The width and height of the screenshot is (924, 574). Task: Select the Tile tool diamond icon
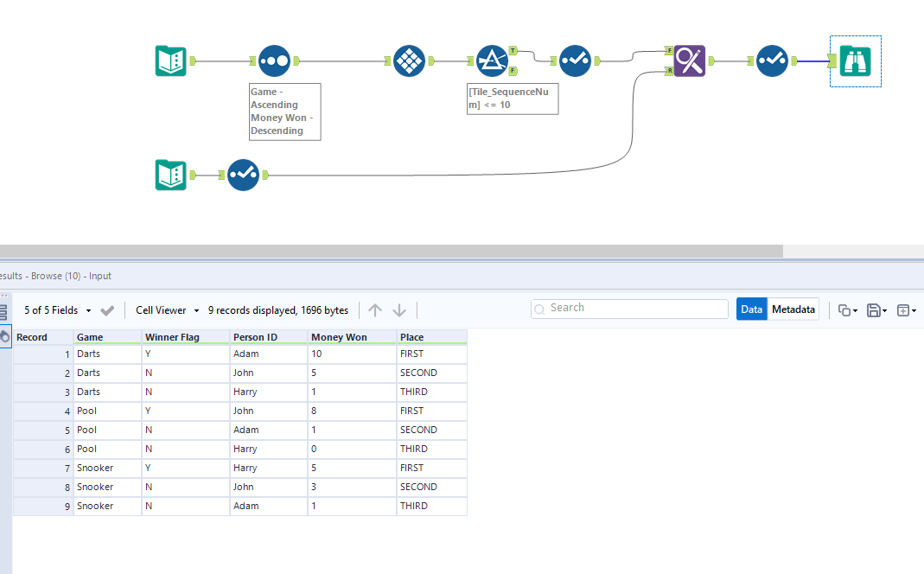click(409, 61)
